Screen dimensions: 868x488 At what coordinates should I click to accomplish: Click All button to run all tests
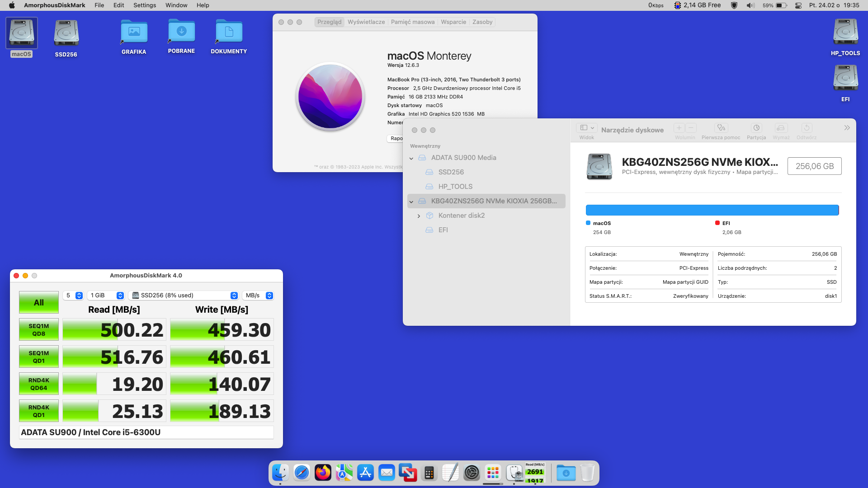[39, 303]
